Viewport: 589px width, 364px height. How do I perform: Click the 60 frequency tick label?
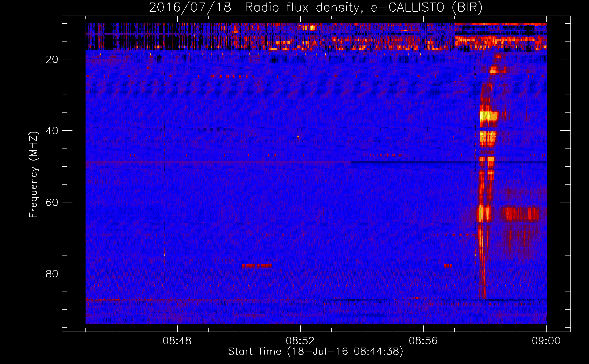(52, 202)
